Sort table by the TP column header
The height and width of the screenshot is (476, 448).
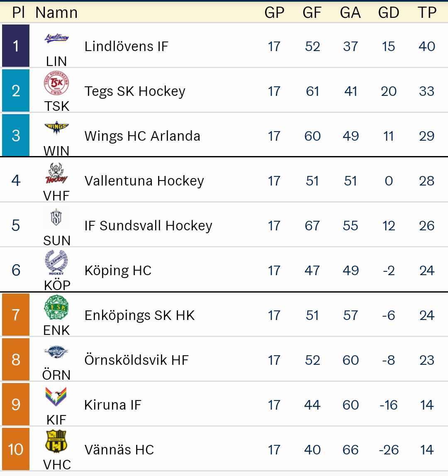[427, 12]
